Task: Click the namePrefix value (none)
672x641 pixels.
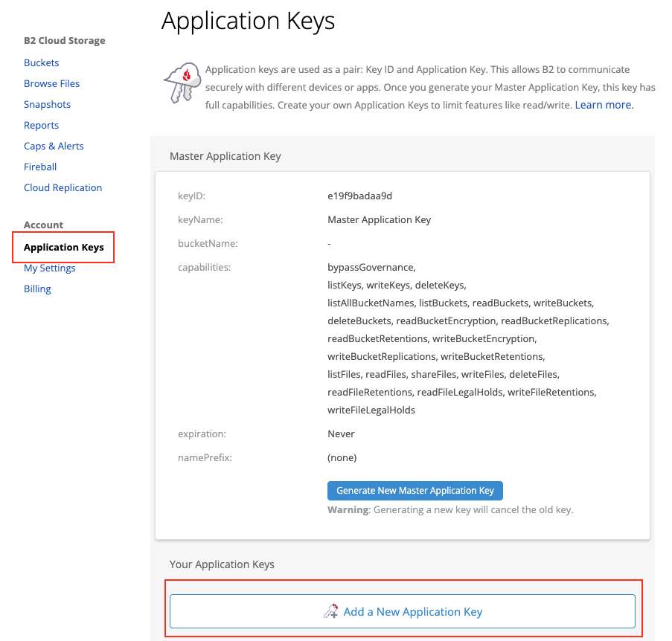Action: click(342, 458)
